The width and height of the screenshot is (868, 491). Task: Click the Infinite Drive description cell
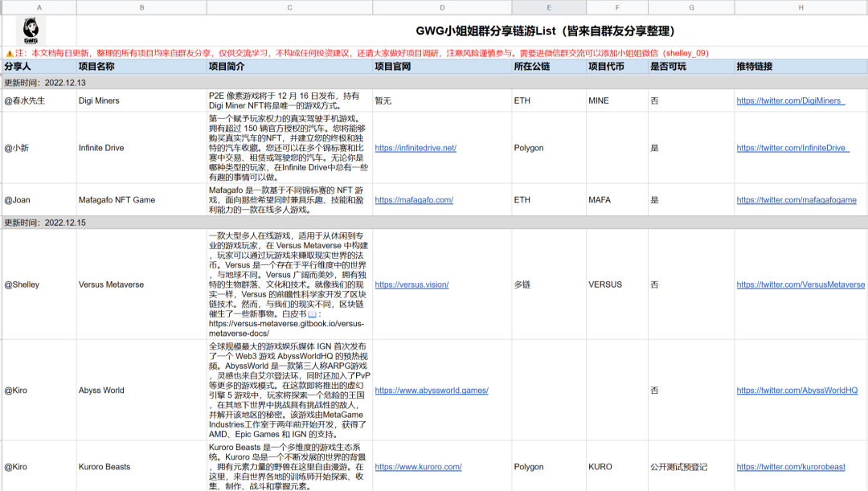(x=289, y=148)
